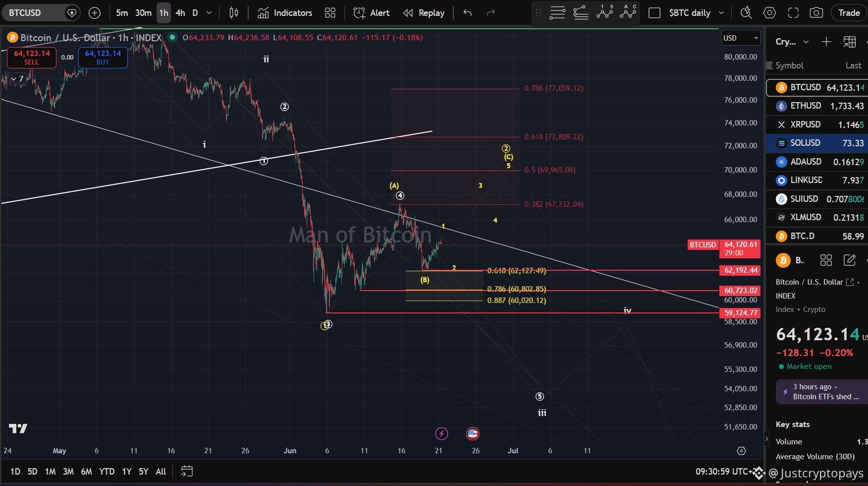868x486 pixels.
Task: Click the BUY 64,123.14 button
Action: click(103, 58)
